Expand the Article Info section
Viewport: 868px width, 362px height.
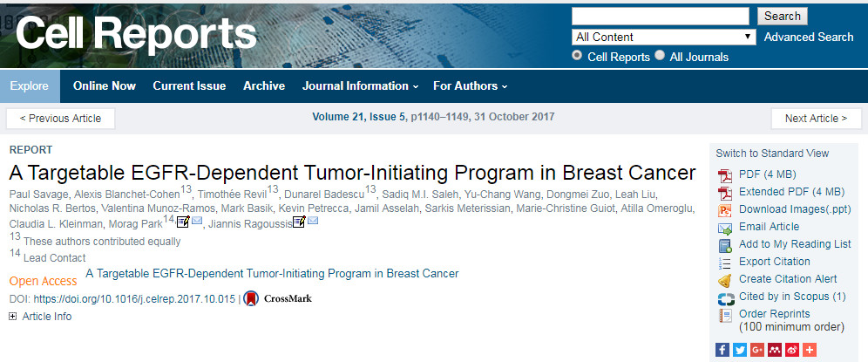click(40, 317)
